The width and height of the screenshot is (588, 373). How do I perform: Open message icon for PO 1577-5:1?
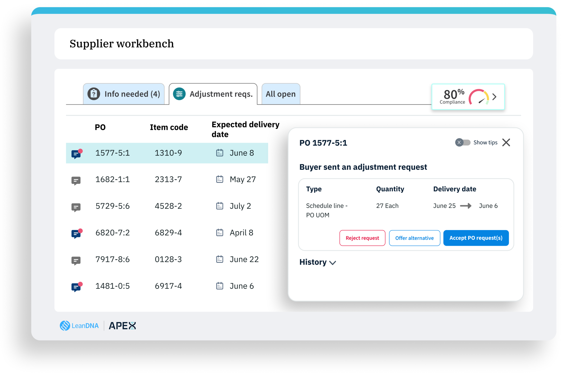[x=77, y=154]
